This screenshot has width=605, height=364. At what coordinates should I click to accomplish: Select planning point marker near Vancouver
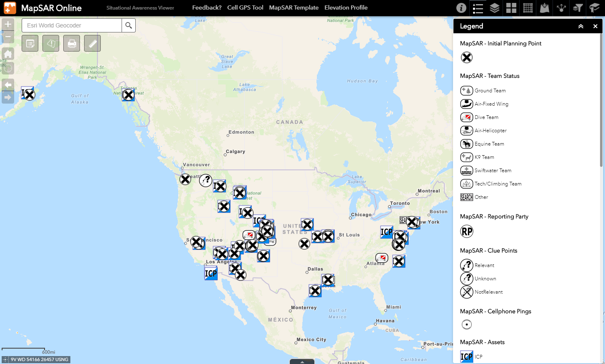click(185, 179)
